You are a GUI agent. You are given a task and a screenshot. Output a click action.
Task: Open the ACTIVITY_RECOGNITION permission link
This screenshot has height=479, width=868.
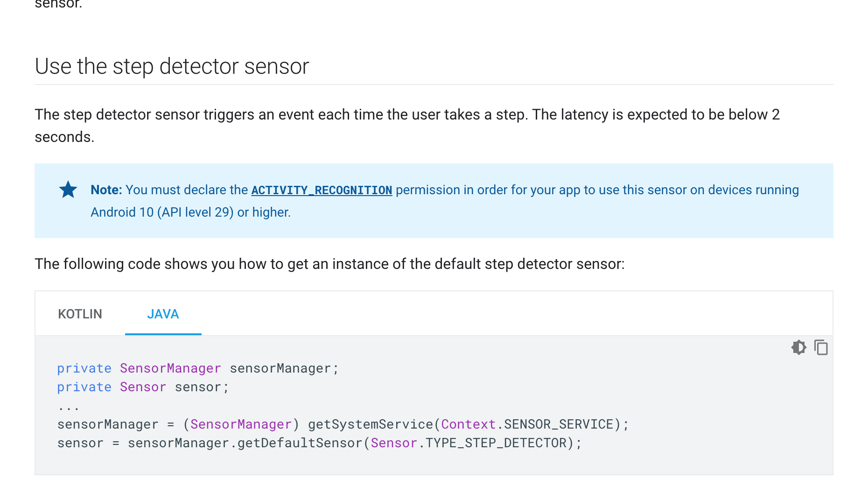pos(322,190)
